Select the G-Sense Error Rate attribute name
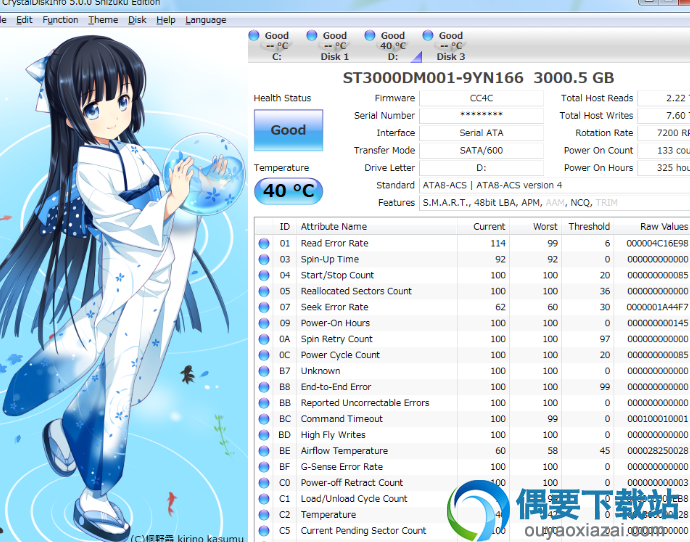 tap(341, 467)
